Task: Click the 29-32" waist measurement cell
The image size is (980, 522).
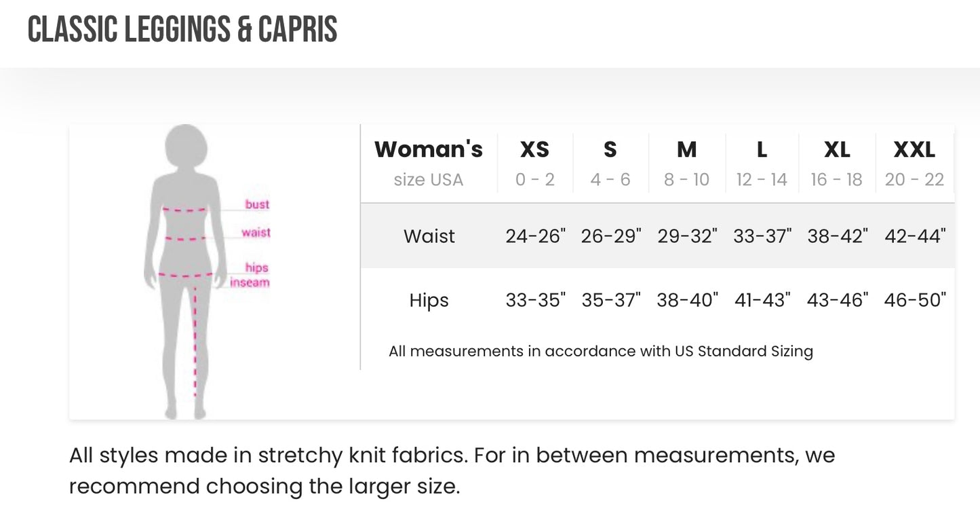Action: tap(687, 236)
